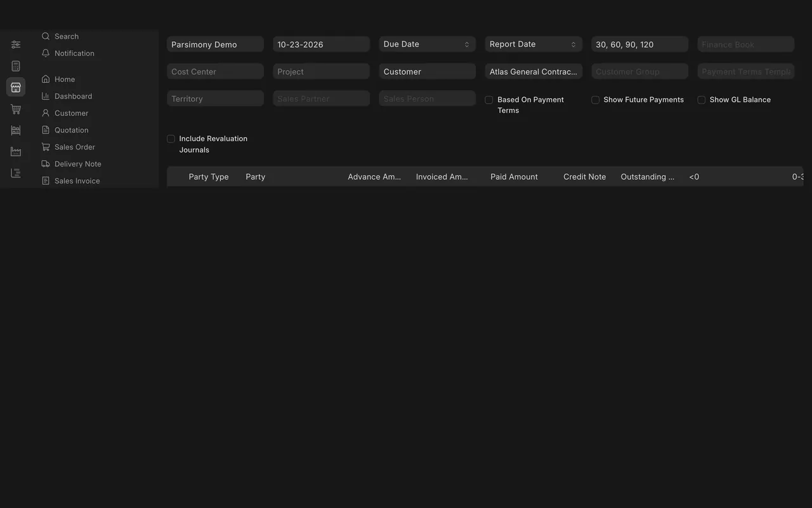The image size is (812, 508).
Task: Click the Customer Group filter field
Action: (639, 72)
